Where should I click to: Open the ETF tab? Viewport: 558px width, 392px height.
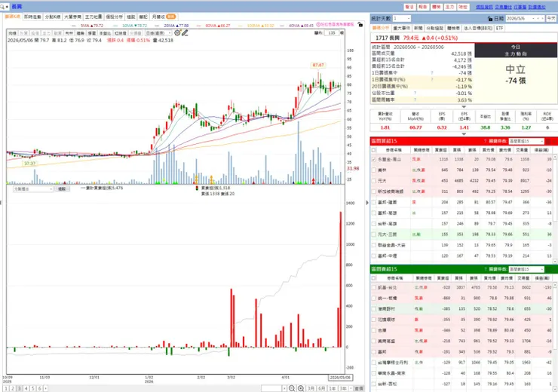click(499, 28)
